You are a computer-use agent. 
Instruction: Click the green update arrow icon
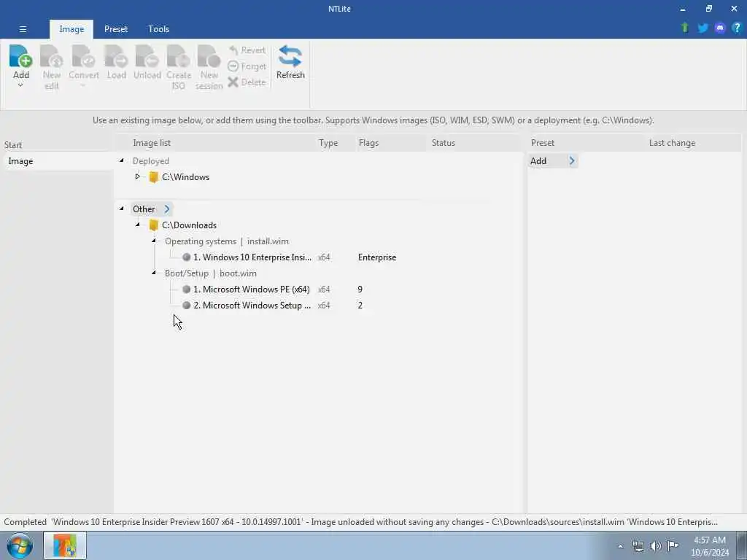[x=684, y=28]
